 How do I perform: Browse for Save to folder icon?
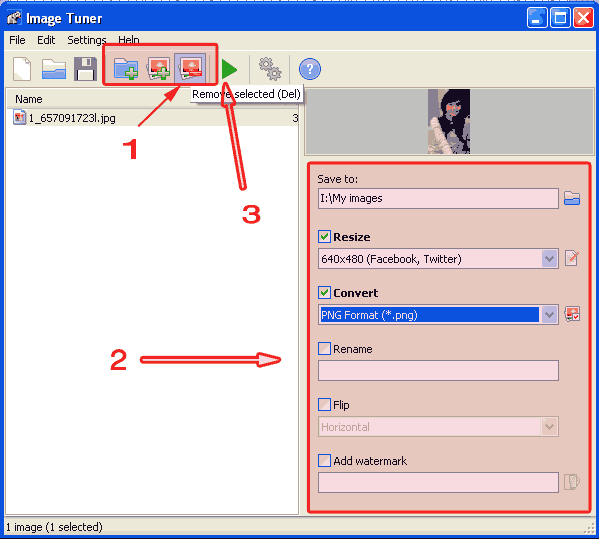pyautogui.click(x=572, y=198)
